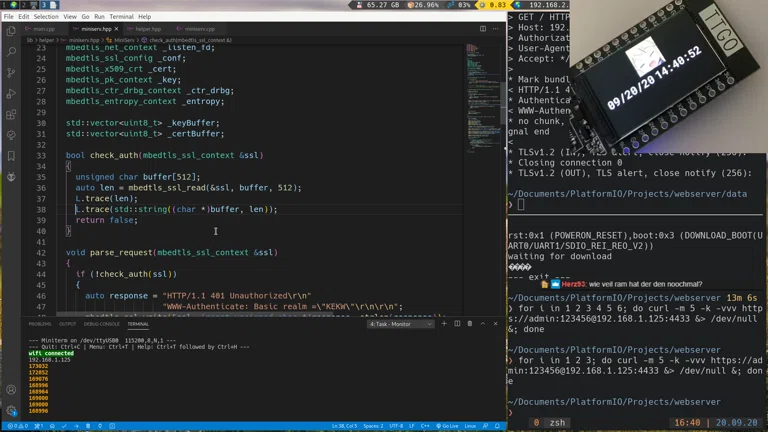Click 'Go Live' in status bar
This screenshot has height=432, width=768.
click(447, 426)
